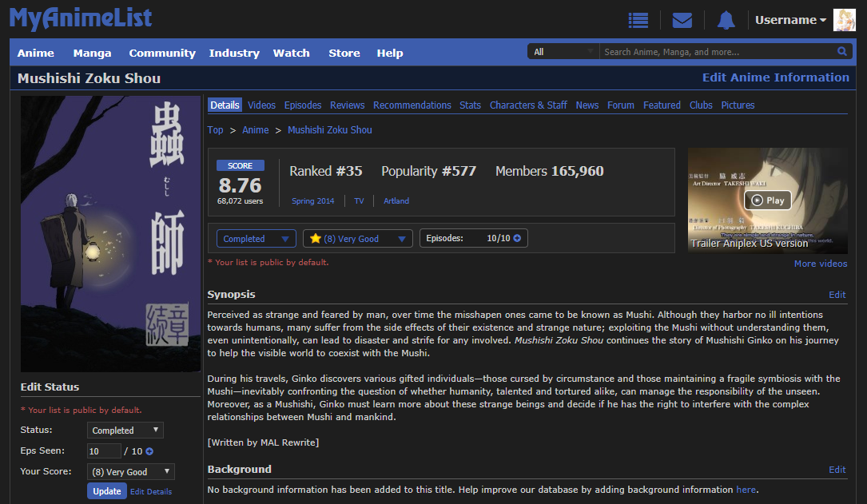Switch to the News tab
Screen dimensions: 867x504
(x=587, y=105)
